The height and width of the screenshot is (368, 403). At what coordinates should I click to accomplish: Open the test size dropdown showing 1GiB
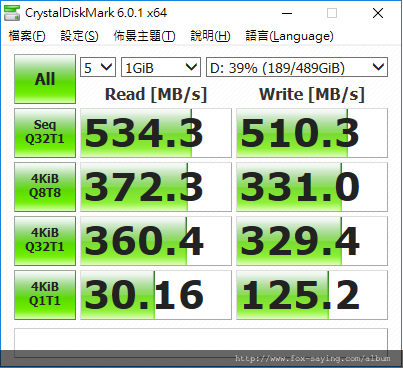point(161,67)
